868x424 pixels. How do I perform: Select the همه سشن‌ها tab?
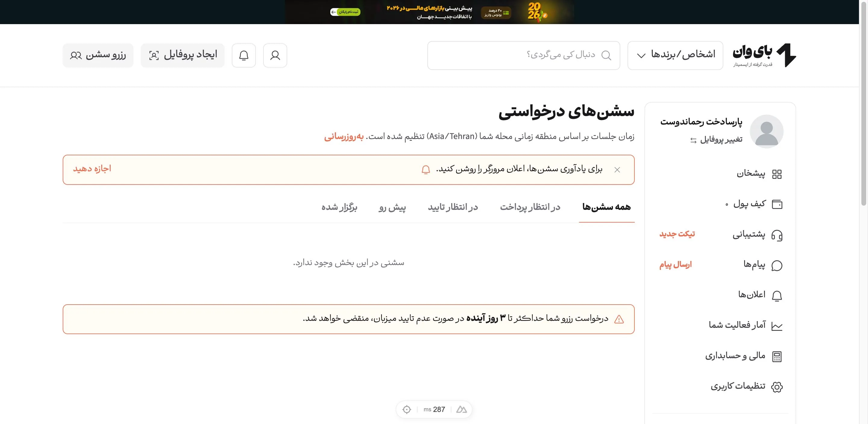tap(606, 207)
